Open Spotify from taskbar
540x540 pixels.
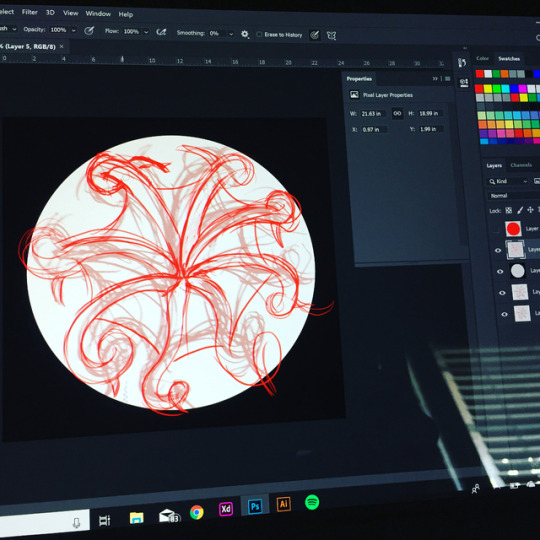coord(312,502)
